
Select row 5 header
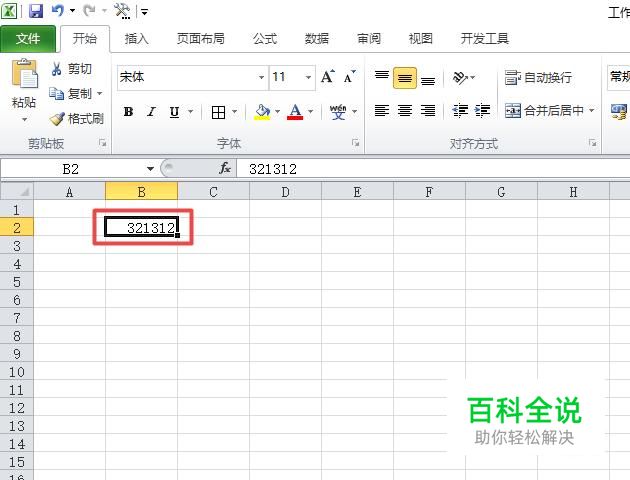coord(17,282)
